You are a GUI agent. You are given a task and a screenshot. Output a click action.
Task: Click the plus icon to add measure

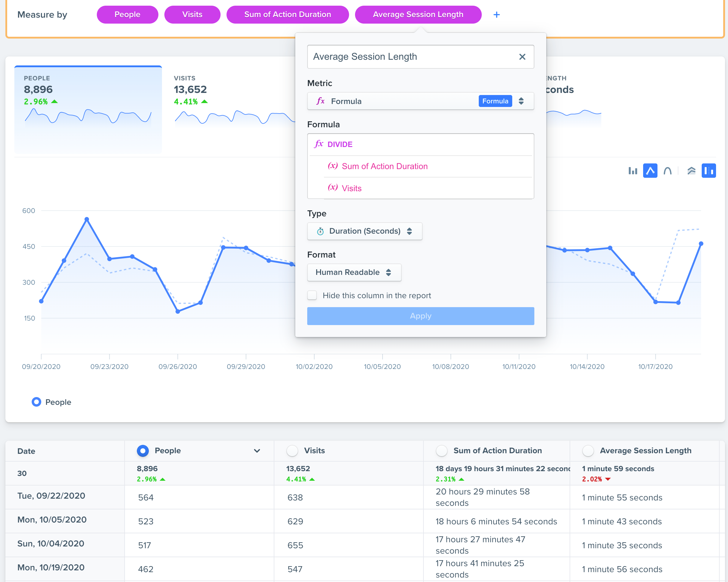pos(496,15)
